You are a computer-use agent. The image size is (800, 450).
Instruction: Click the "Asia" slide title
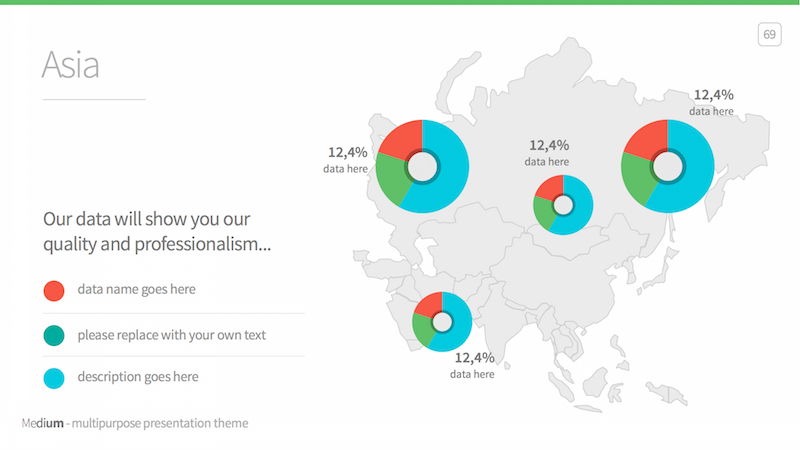pyautogui.click(x=70, y=65)
